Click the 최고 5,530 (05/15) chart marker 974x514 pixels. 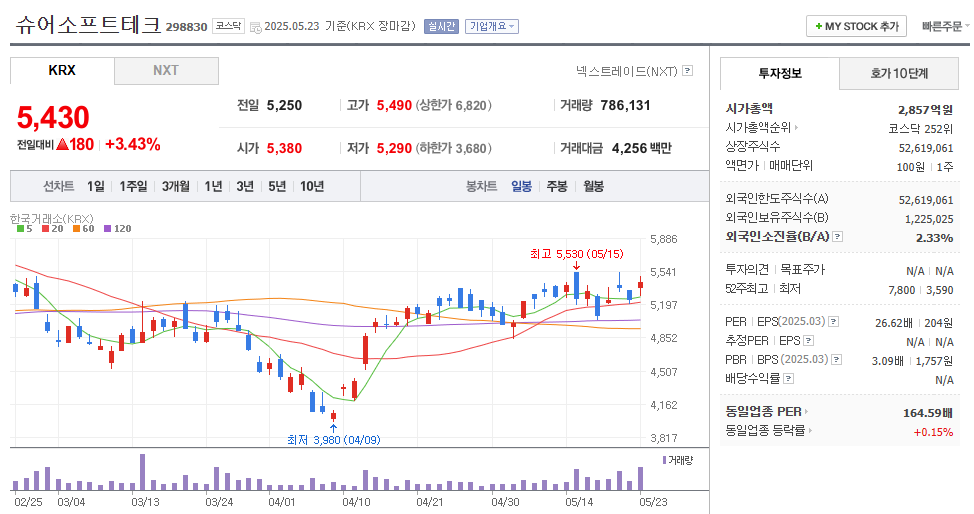click(576, 254)
